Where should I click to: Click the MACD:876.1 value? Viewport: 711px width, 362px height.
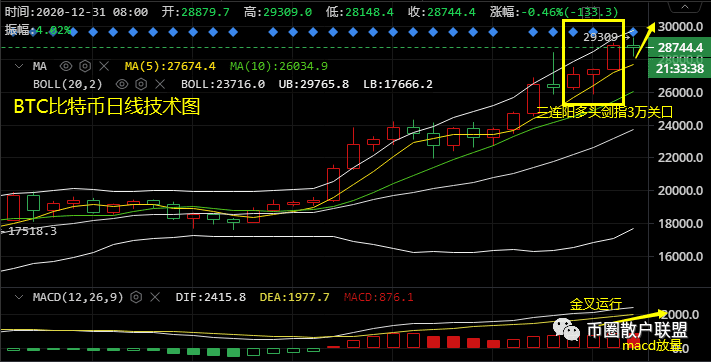coord(379,297)
